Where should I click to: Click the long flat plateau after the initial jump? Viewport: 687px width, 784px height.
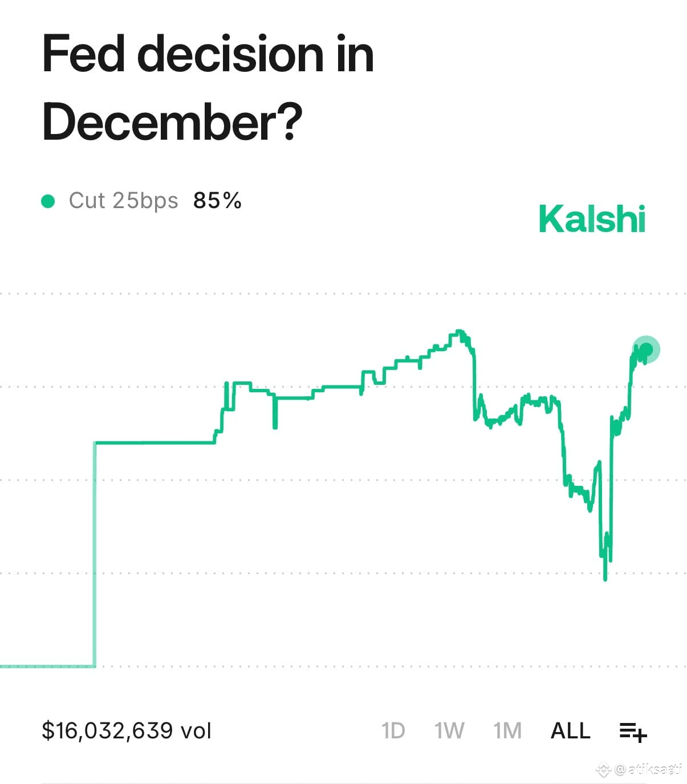[x=155, y=442]
